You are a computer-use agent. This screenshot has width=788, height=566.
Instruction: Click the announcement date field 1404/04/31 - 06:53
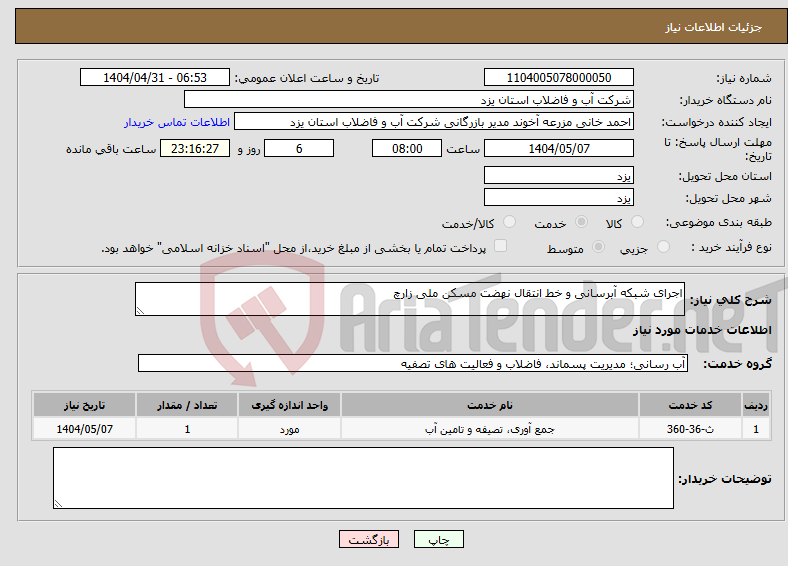click(155, 77)
